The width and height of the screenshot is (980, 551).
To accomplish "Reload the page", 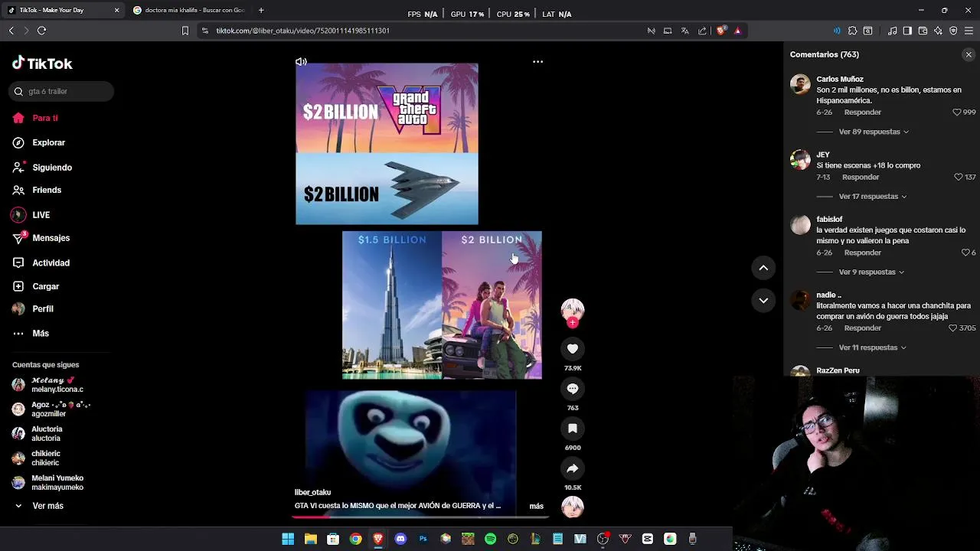I will (x=41, y=31).
